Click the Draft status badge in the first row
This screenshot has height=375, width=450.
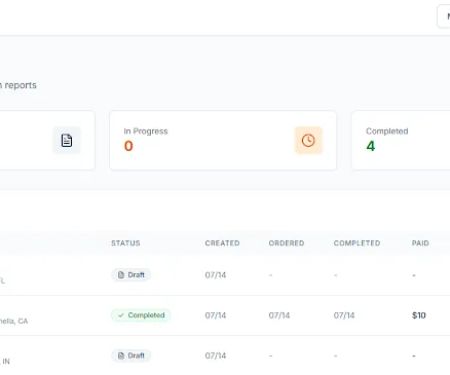coord(131,275)
